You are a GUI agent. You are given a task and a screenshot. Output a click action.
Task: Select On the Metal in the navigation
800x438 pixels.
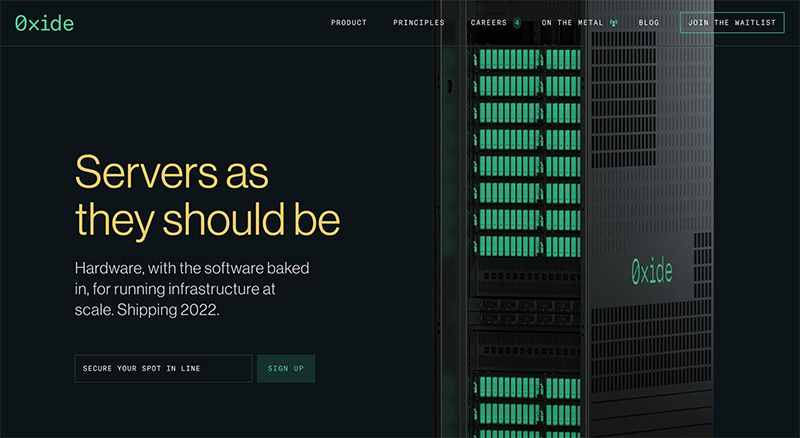click(572, 23)
